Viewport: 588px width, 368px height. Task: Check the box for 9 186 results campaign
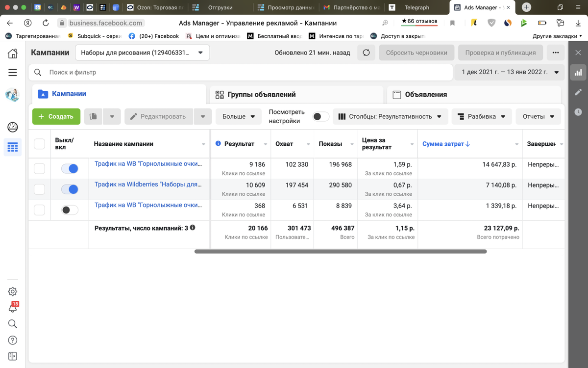click(39, 169)
